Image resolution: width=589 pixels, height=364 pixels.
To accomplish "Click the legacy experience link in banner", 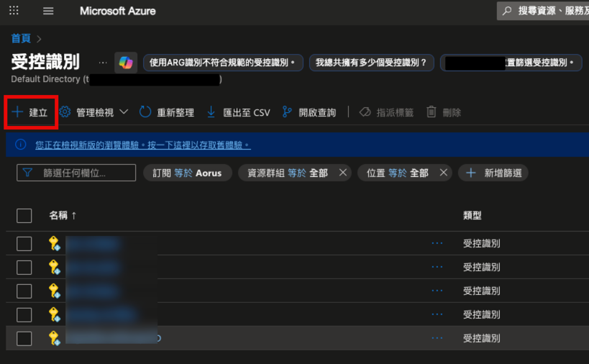I will [143, 145].
